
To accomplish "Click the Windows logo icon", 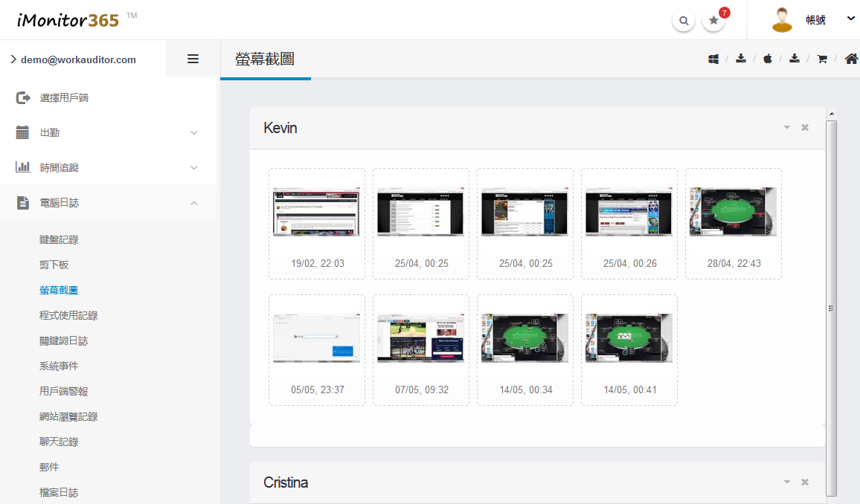I will 713,59.
